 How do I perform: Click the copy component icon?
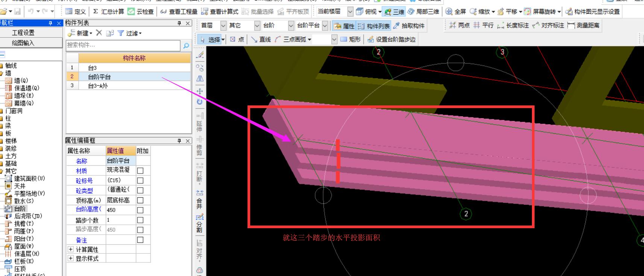[110, 33]
